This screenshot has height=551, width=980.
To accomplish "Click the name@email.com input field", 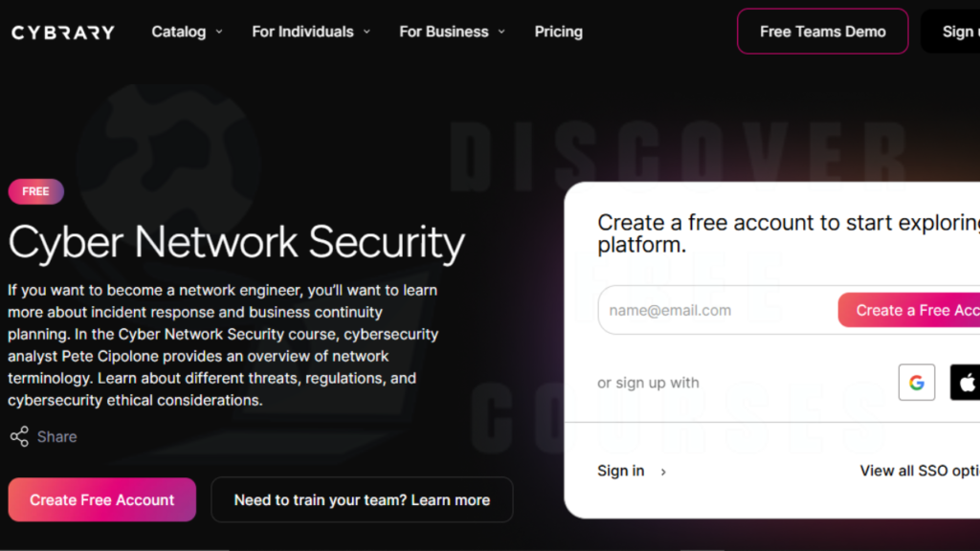I will tap(718, 310).
